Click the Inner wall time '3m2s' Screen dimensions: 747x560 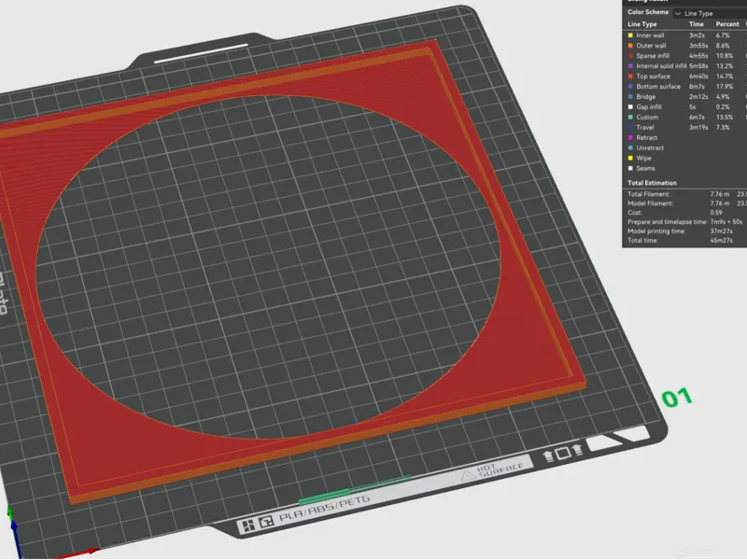[x=697, y=35]
